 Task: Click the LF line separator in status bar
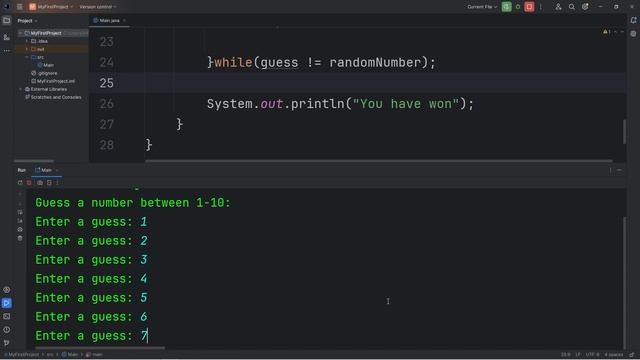pyautogui.click(x=578, y=355)
